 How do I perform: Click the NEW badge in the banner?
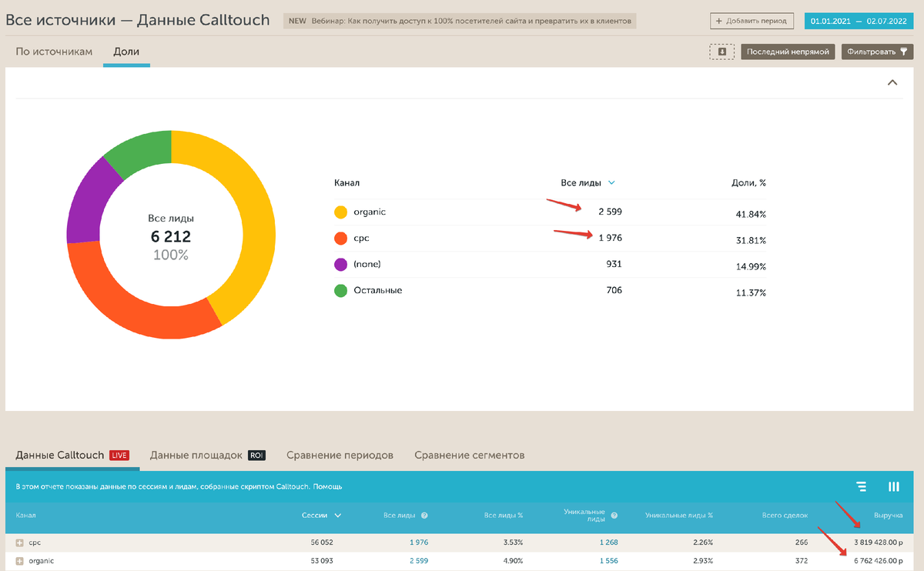pyautogui.click(x=297, y=21)
